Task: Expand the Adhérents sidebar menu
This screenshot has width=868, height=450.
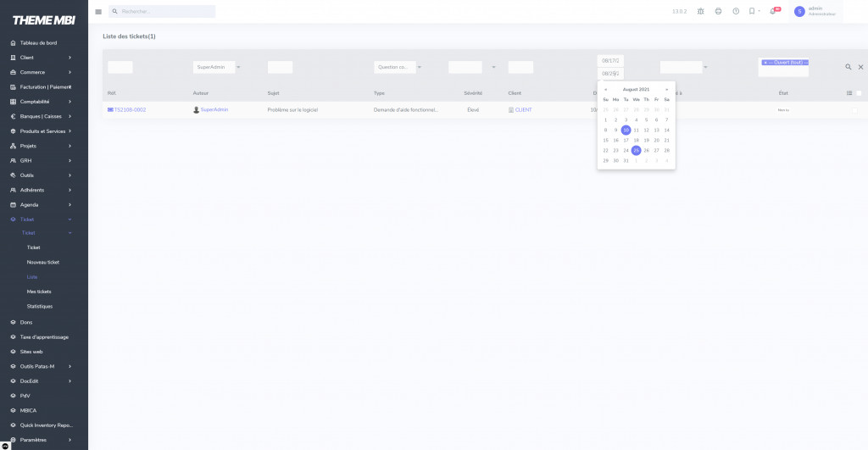Action: point(70,190)
